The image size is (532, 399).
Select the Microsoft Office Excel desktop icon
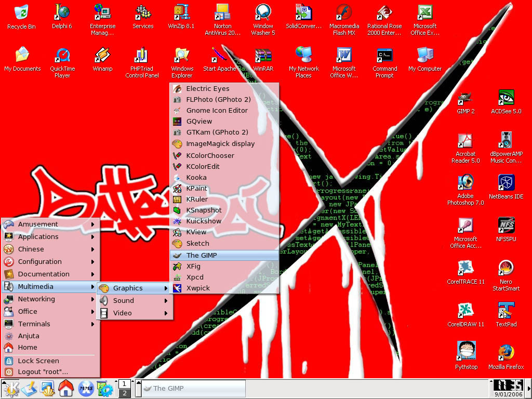[425, 20]
